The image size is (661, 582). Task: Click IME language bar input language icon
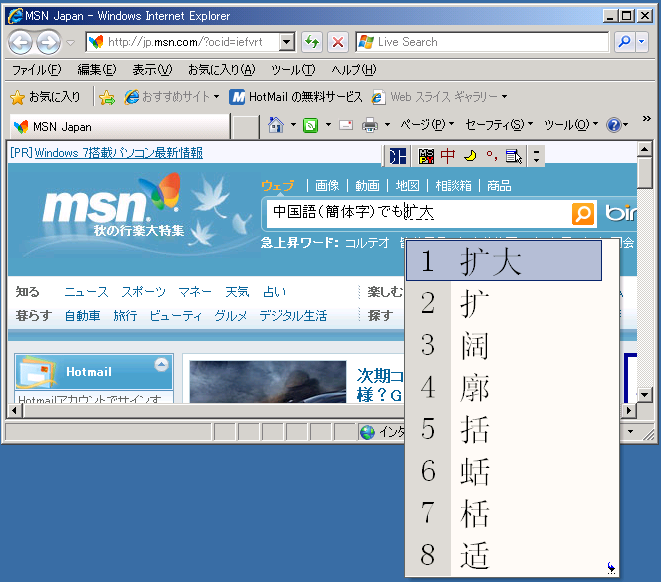tap(398, 156)
